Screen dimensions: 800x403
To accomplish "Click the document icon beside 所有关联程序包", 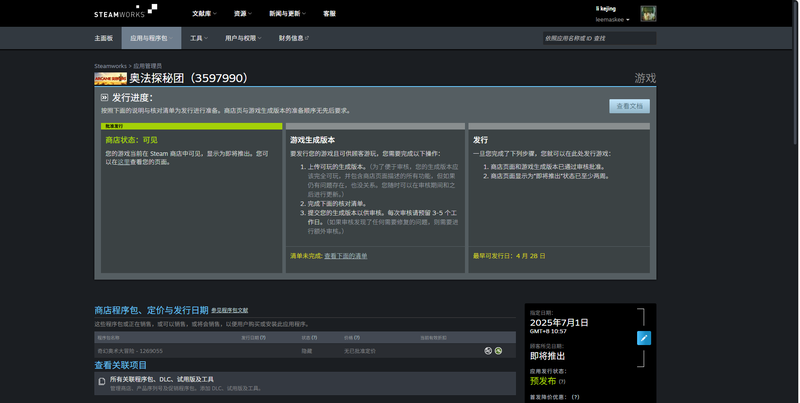I will [102, 381].
